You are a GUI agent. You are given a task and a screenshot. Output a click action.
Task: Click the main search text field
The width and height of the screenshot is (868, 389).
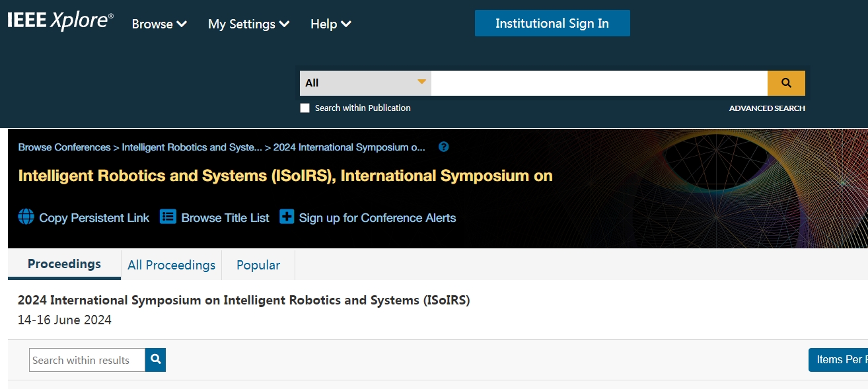[598, 83]
